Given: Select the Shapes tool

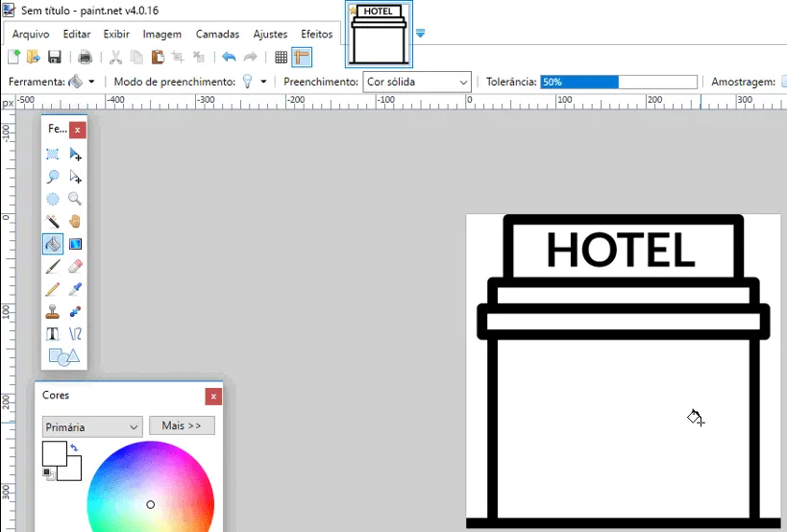Looking at the screenshot, I should tap(63, 356).
